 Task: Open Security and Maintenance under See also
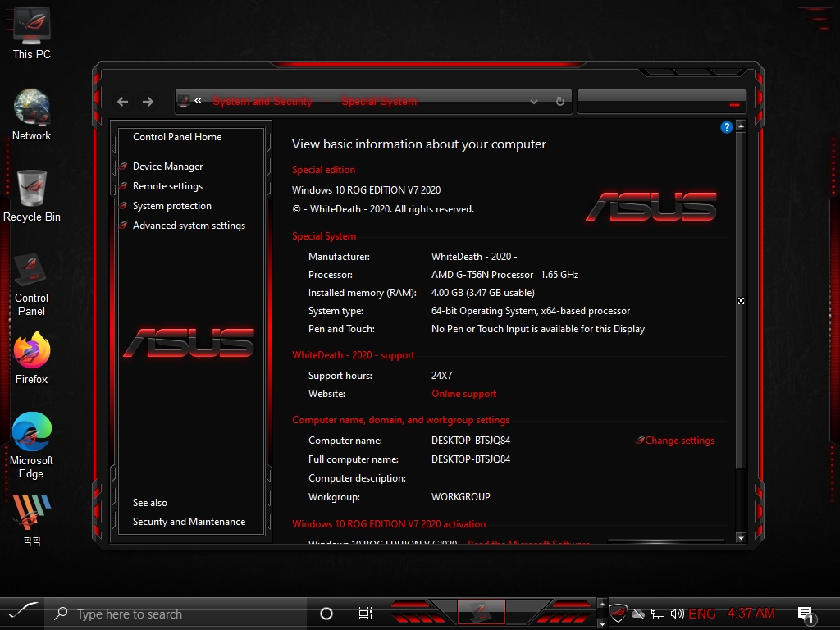pos(189,522)
